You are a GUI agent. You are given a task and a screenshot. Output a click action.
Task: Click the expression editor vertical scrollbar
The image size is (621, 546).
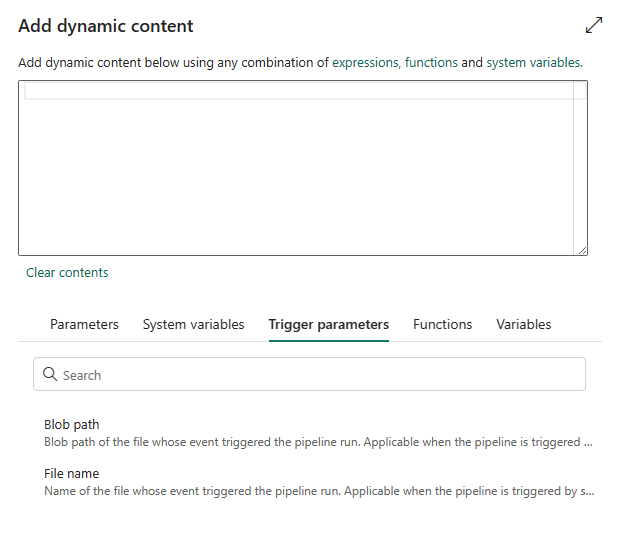(579, 168)
